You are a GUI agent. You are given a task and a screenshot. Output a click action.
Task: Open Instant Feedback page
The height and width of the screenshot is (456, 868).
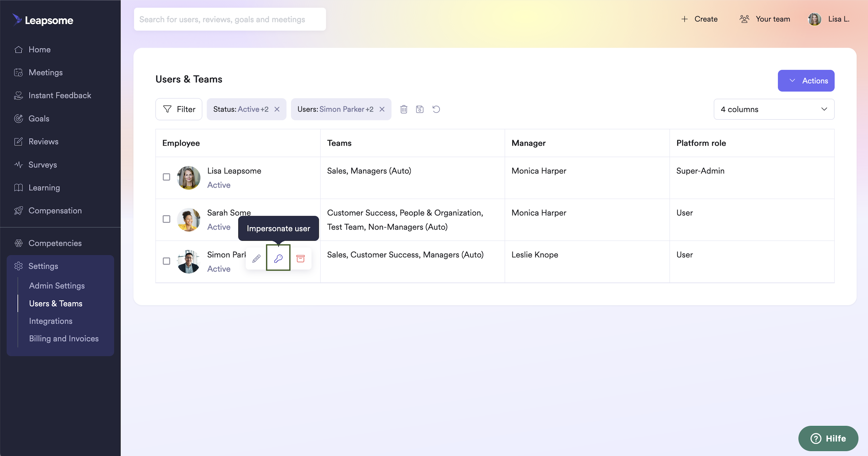coord(60,95)
